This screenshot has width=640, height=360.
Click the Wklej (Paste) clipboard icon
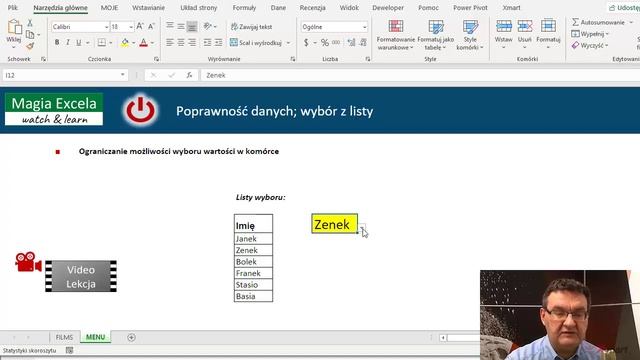(14, 27)
